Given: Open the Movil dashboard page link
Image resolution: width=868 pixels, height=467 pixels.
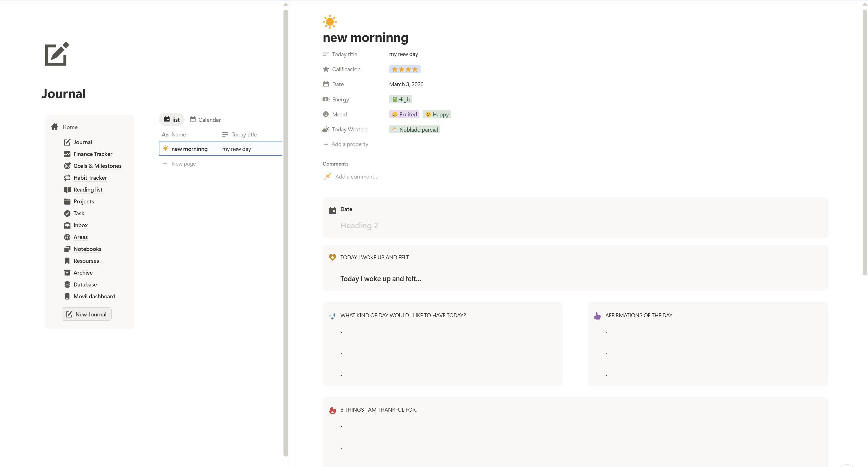Looking at the screenshot, I should pyautogui.click(x=94, y=296).
